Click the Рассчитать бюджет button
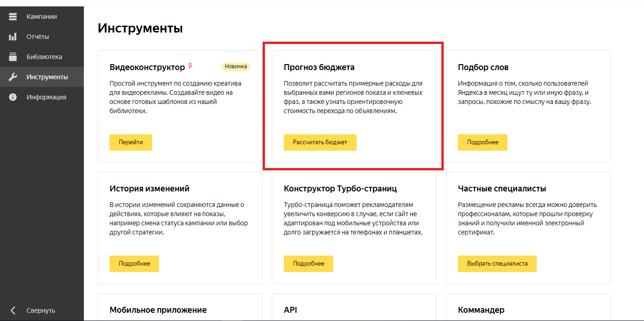 pos(320,142)
